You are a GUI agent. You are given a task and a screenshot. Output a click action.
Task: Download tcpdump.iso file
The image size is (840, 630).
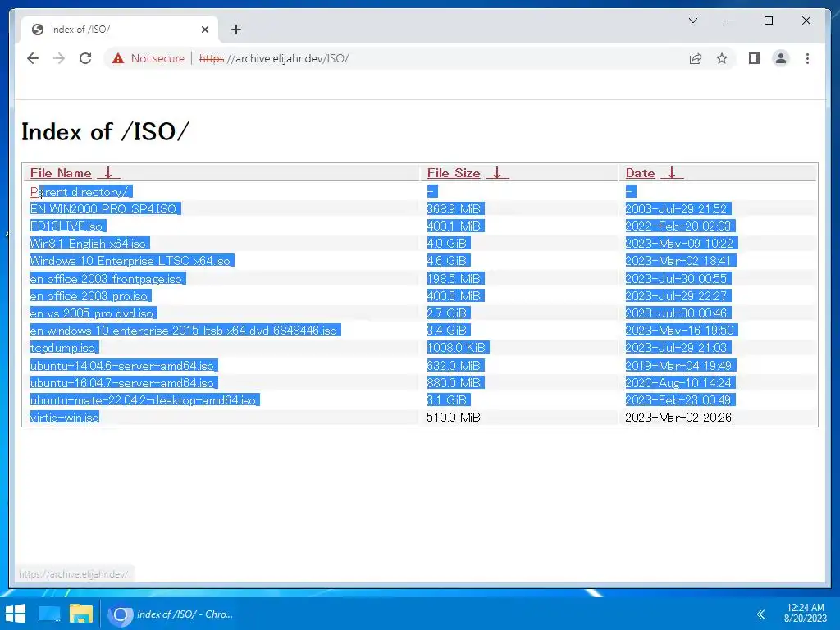point(62,348)
